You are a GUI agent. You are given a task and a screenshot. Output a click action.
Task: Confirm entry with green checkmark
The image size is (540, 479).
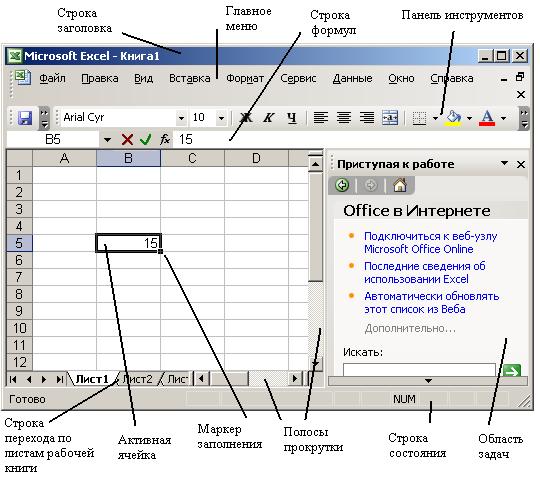click(146, 139)
